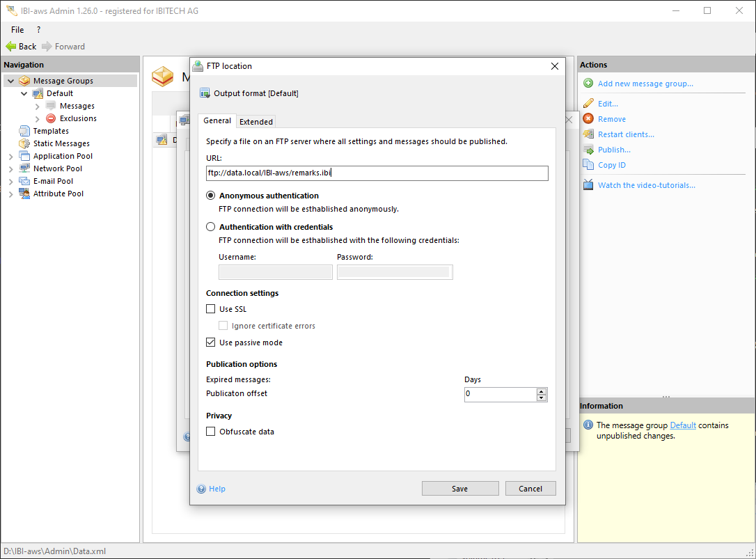Enable the Use SSL checkbox
The width and height of the screenshot is (756, 559).
[x=211, y=309]
